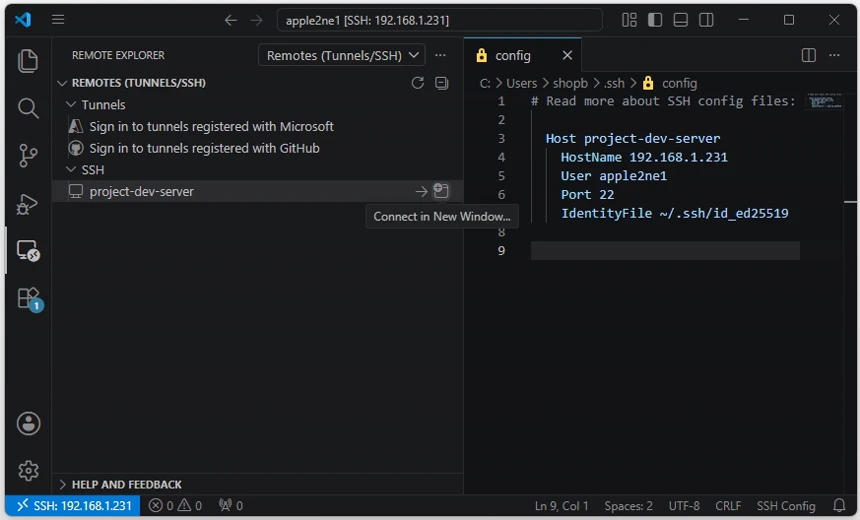
Task: Click the shopb breadcrumb segment
Action: (x=570, y=83)
